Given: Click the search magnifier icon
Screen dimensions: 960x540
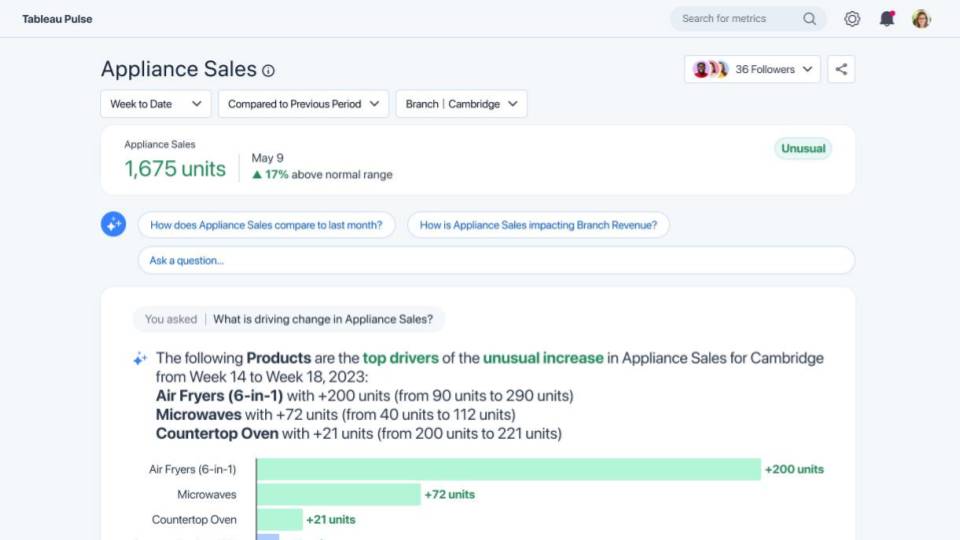Looking at the screenshot, I should coord(809,19).
